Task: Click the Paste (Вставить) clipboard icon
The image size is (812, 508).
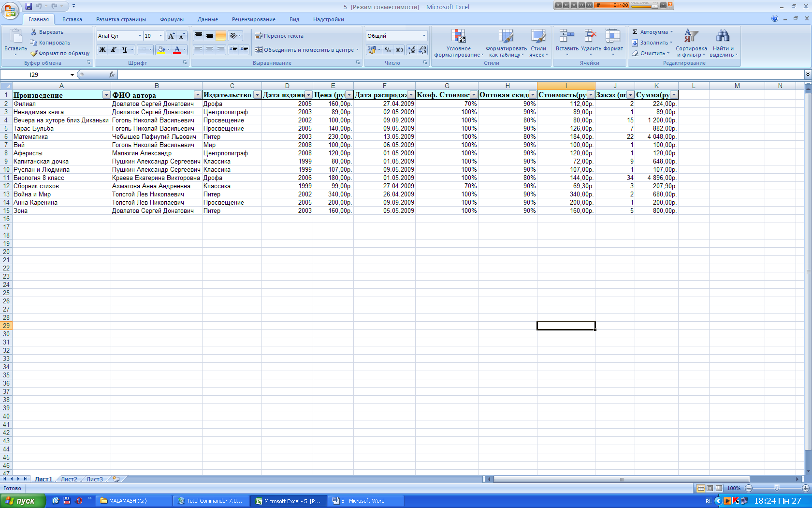Action: 15,37
